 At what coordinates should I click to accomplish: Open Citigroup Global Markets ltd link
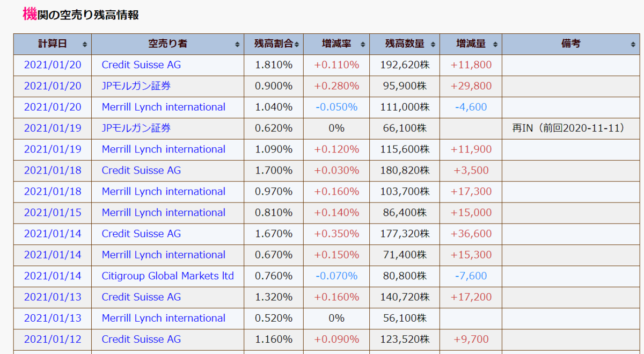[168, 276]
